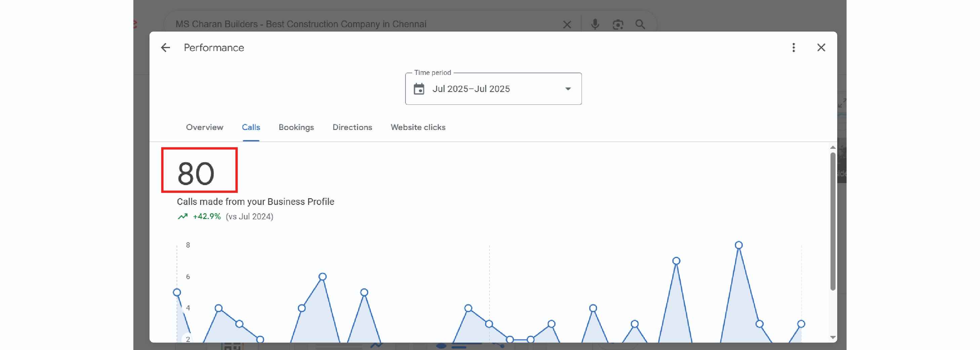This screenshot has width=980, height=350.
Task: Click the back arrow beside Performance
Action: coord(166,48)
